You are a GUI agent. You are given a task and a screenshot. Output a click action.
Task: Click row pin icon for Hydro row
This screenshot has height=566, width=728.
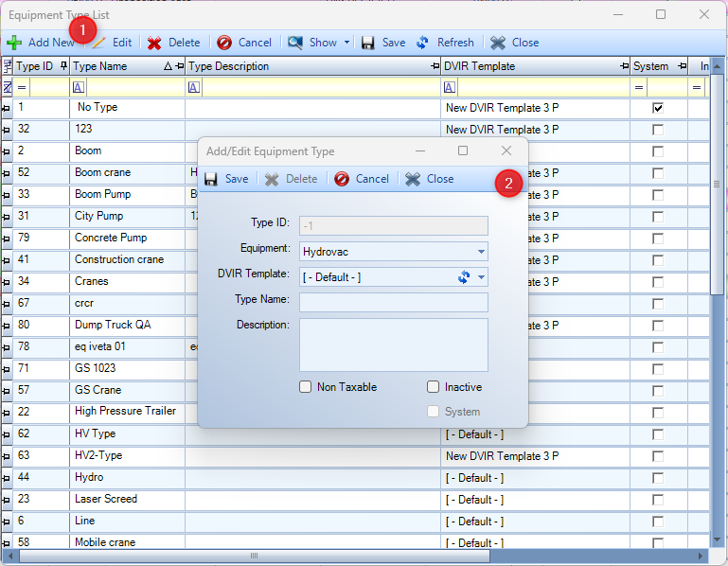(7, 478)
